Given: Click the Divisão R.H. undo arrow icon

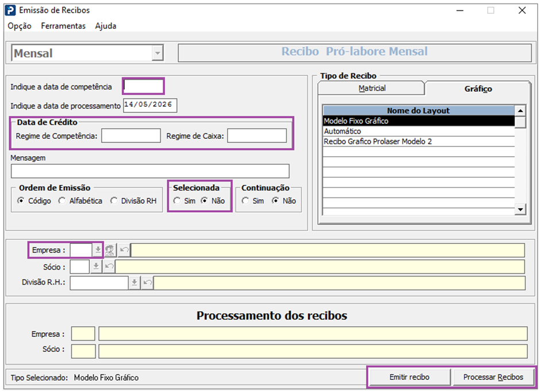Looking at the screenshot, I should (x=148, y=282).
